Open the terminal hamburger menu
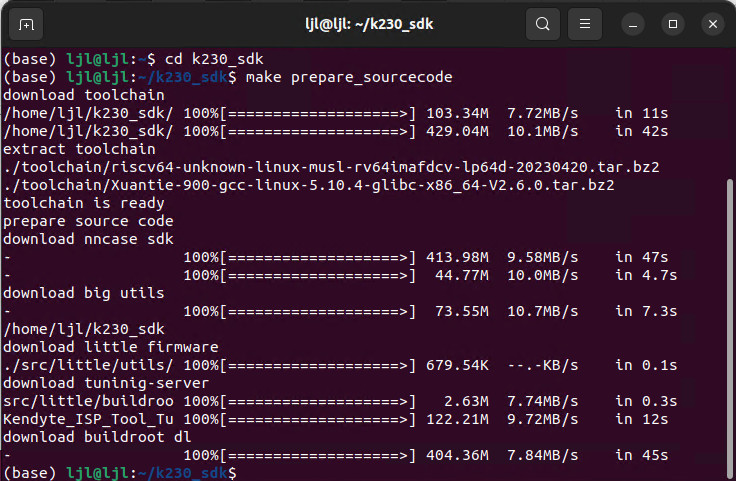The width and height of the screenshot is (736, 481). [585, 24]
